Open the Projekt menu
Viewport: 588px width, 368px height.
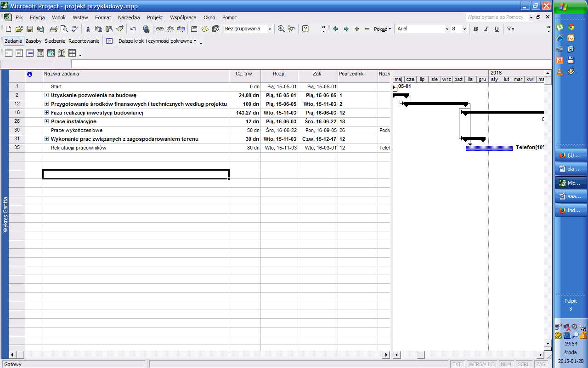[155, 17]
